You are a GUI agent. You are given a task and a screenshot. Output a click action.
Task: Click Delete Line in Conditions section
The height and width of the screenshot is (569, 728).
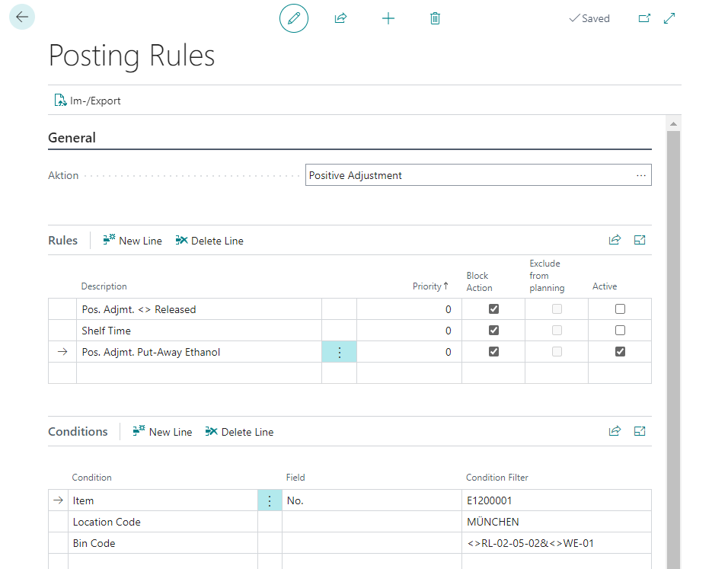tap(240, 432)
